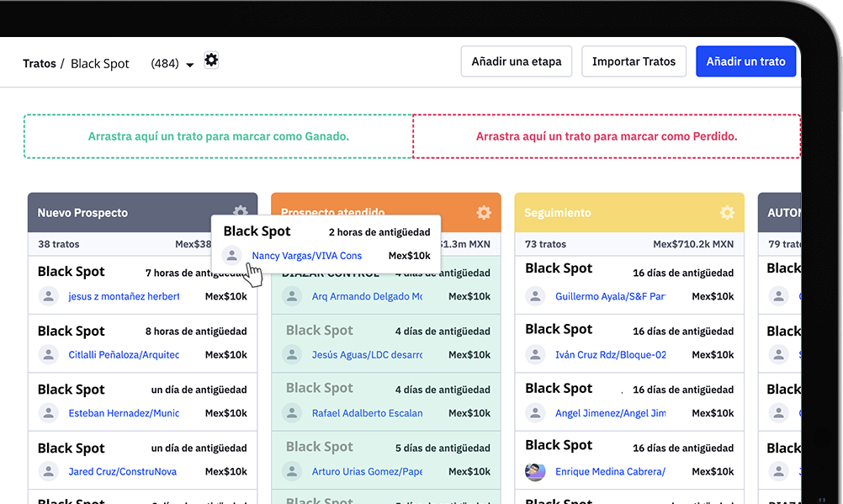The width and height of the screenshot is (843, 504).
Task: Open the Seguimiento stage settings gear
Action: [727, 213]
